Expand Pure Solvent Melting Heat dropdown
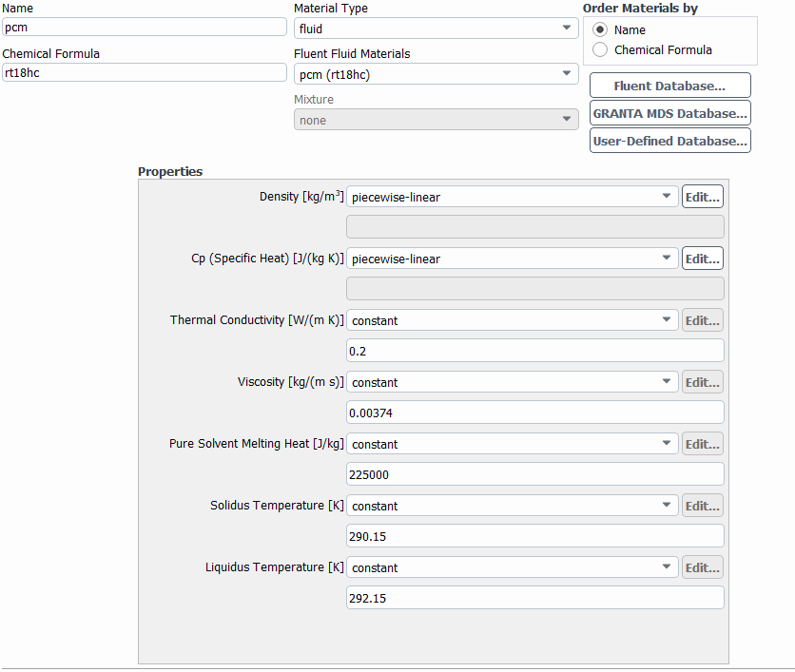The height and width of the screenshot is (672, 795). pyautogui.click(x=512, y=444)
